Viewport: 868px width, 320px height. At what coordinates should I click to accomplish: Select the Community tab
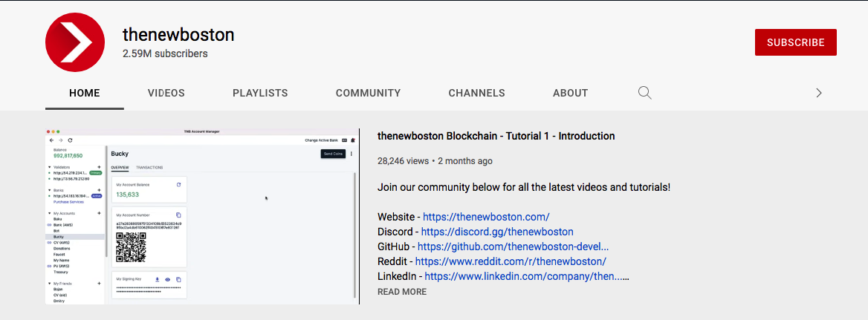tap(368, 94)
